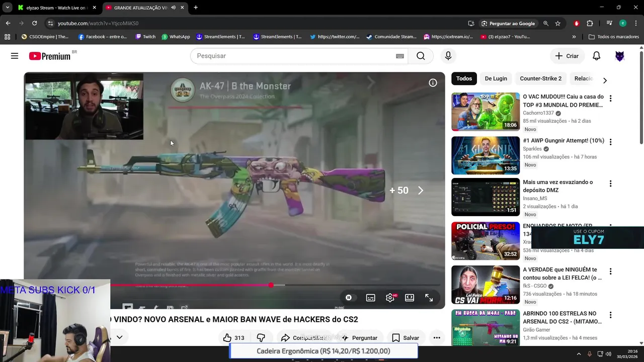Screen dimensions: 644x362
Task: Open the Sparkles AWP Gungnir thumbnail
Action: [486, 155]
